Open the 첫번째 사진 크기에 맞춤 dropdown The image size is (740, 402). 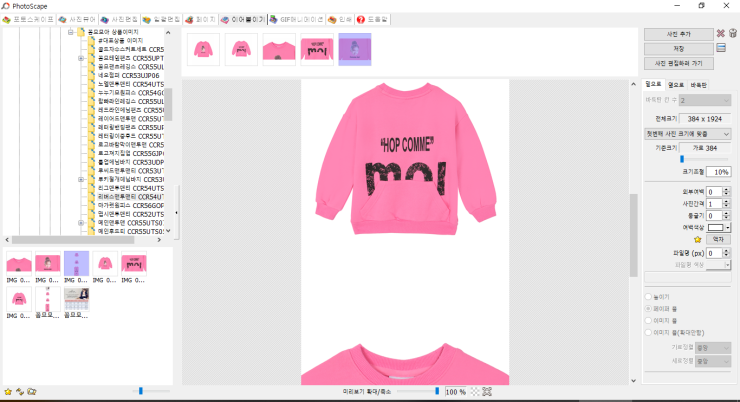pos(688,134)
